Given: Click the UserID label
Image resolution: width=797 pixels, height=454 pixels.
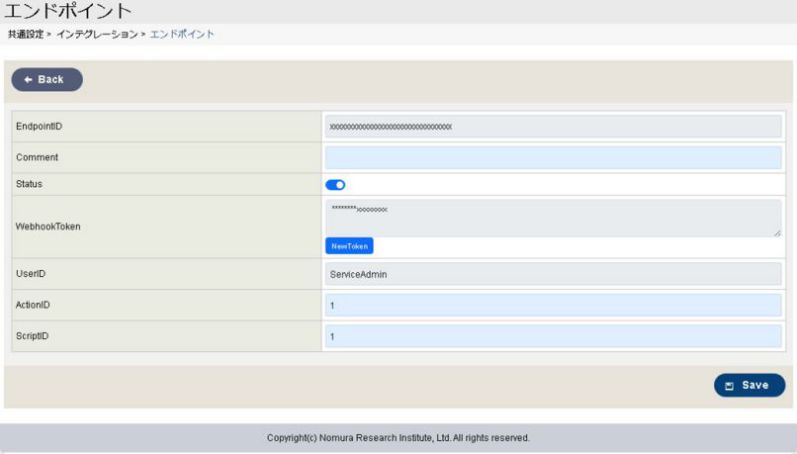Looking at the screenshot, I should tap(30, 274).
